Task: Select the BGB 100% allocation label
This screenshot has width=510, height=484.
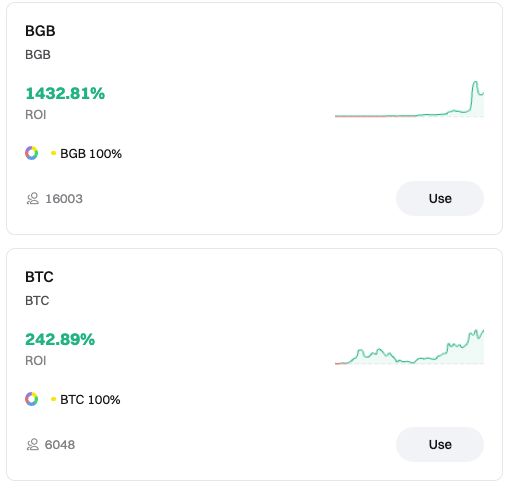Action: coord(91,154)
